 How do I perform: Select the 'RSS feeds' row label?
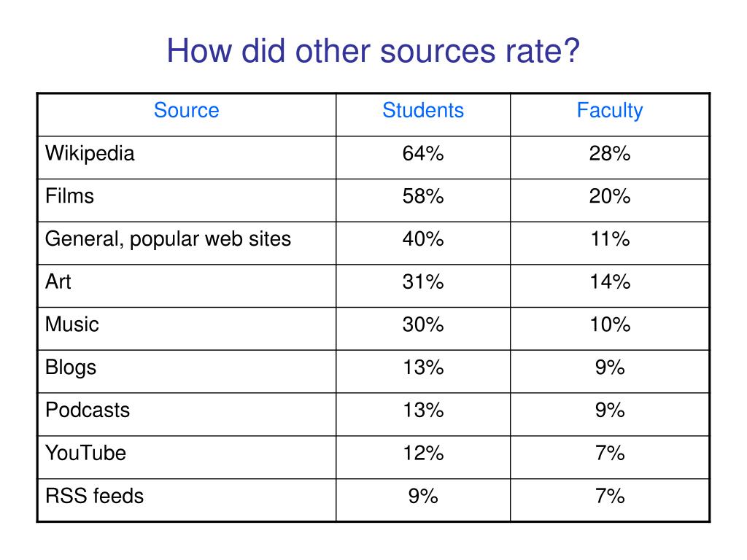(94, 496)
